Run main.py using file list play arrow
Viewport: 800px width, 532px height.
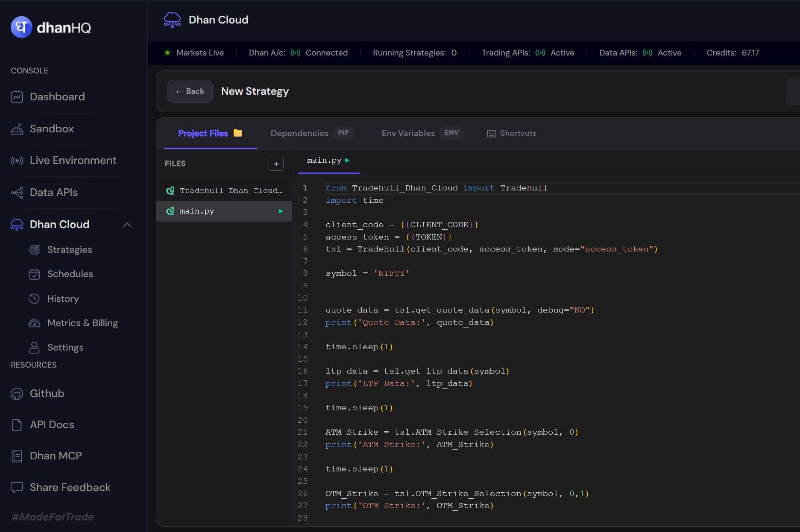[281, 211]
